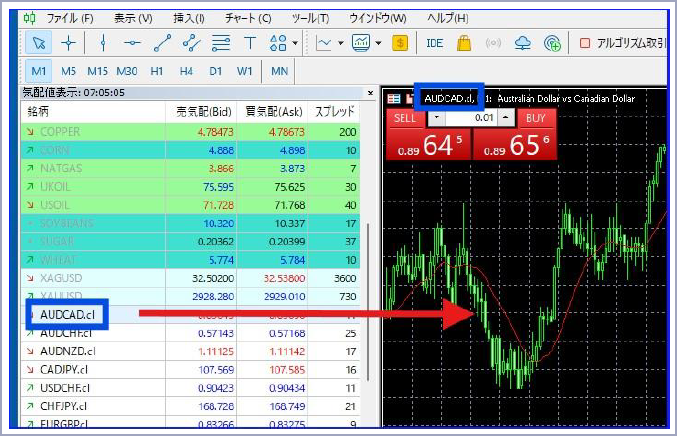Screen dimensions: 677x436
Task: Click the cloud VPS icon
Action: (x=521, y=43)
